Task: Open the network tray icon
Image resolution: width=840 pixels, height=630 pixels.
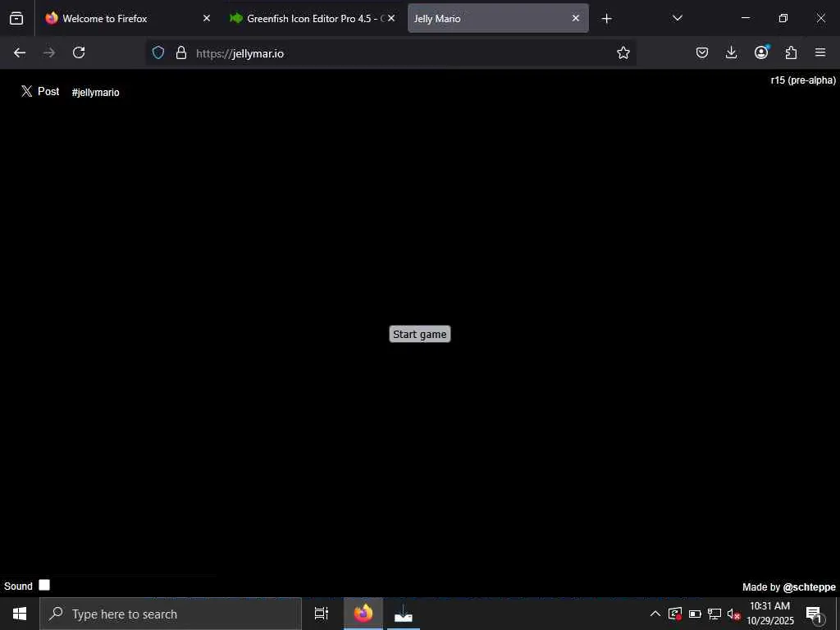Action: coord(714,614)
